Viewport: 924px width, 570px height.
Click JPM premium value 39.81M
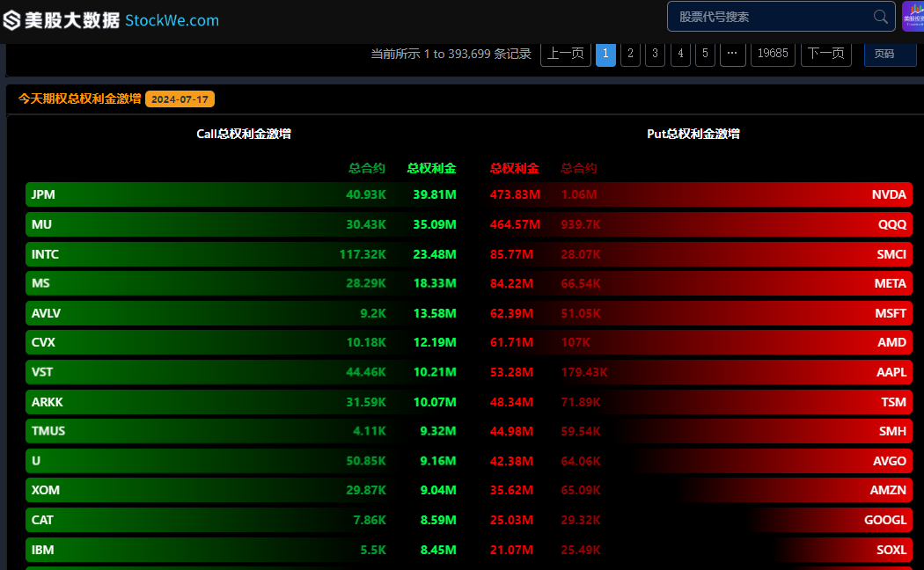click(x=435, y=194)
